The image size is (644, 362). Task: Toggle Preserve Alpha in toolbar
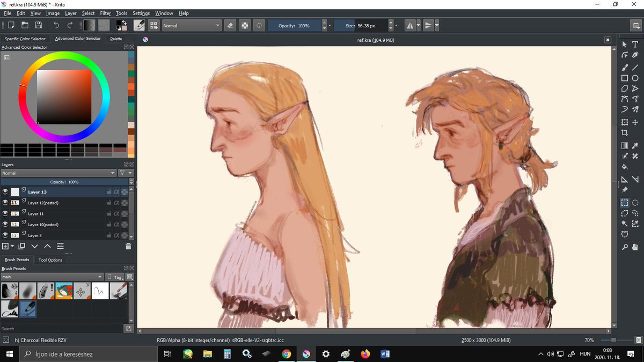point(245,25)
